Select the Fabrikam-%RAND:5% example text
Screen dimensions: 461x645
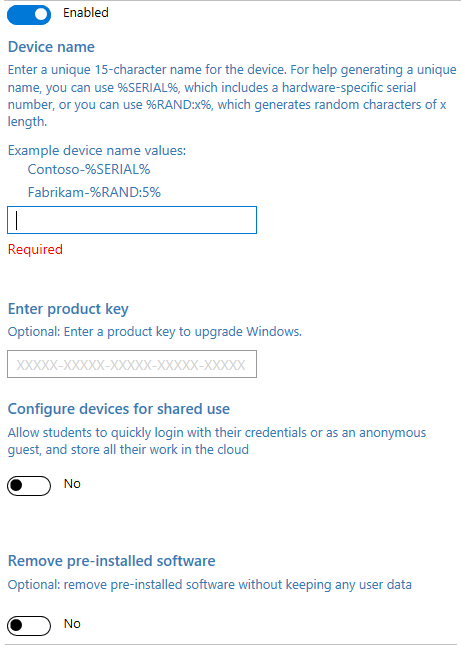point(94,192)
